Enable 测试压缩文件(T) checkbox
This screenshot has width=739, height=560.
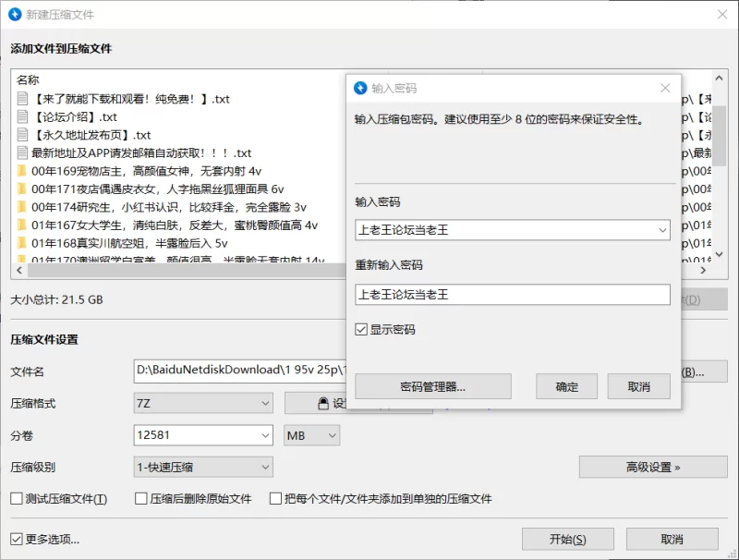17,498
